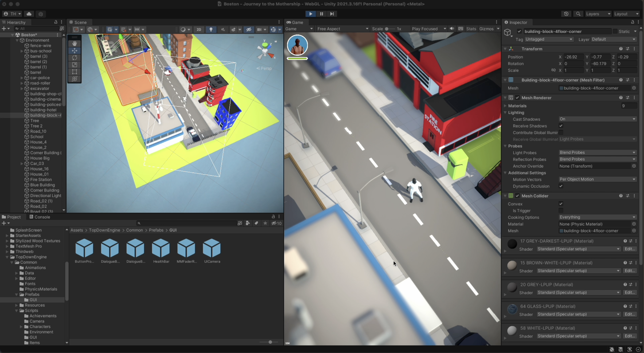The height and width of the screenshot is (353, 644).
Task: Open the Undo History icon
Action: pos(566,14)
